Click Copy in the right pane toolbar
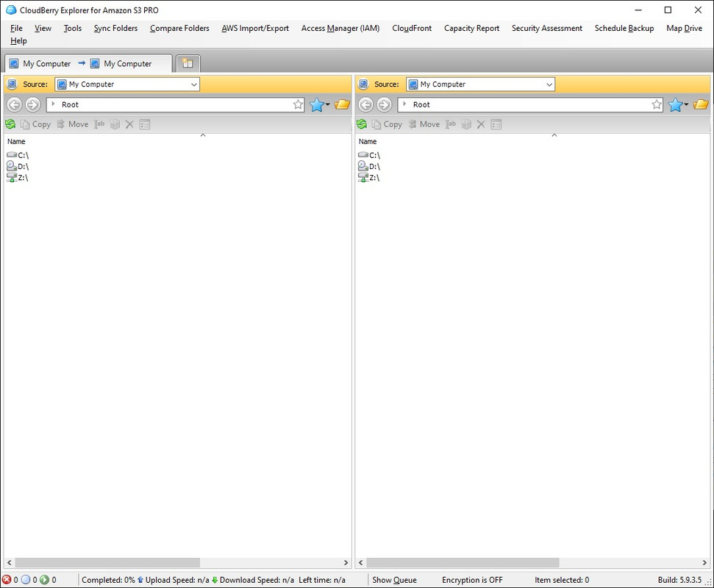The width and height of the screenshot is (714, 588). (388, 124)
